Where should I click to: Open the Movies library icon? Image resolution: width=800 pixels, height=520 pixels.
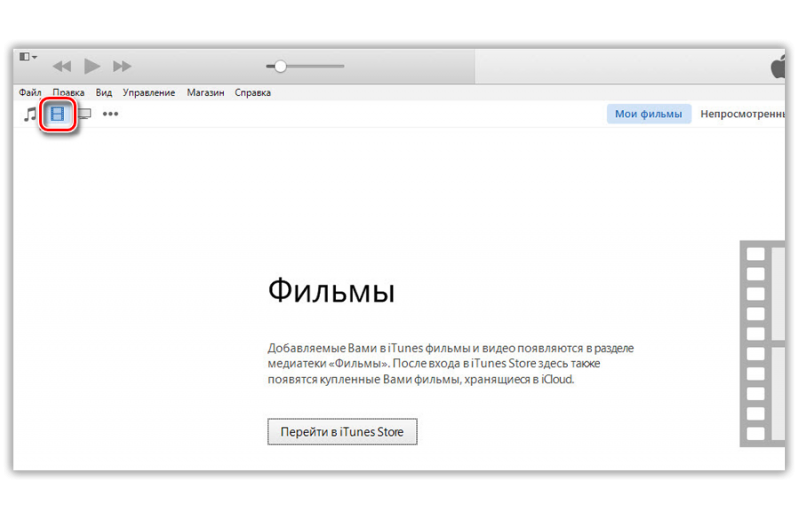pos(59,114)
